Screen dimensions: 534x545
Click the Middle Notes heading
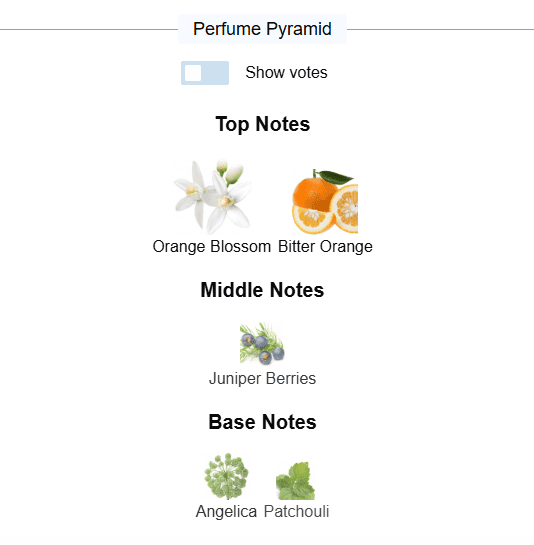tap(262, 290)
